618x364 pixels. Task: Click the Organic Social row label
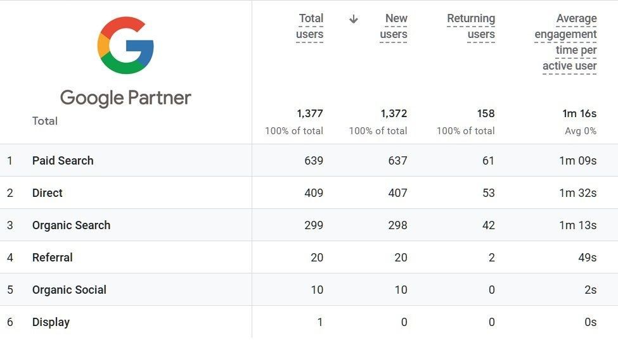[x=69, y=290]
